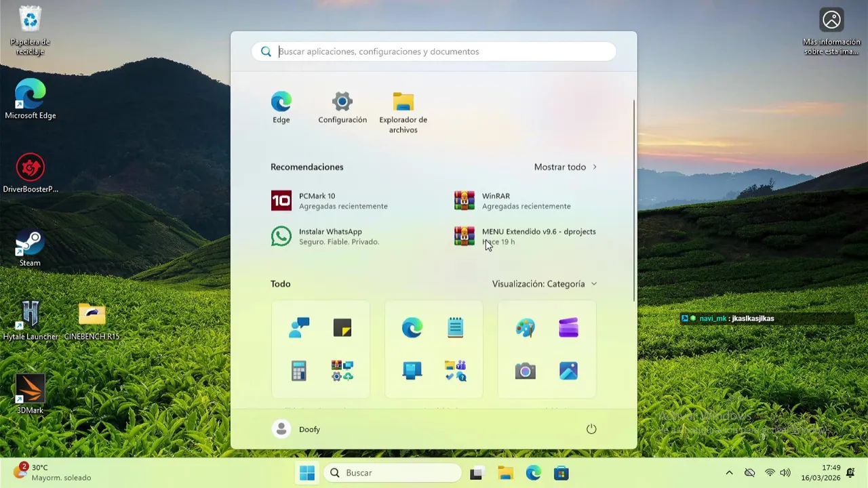This screenshot has height=488, width=868.
Task: Open Edge in the second category group
Action: pos(412,328)
